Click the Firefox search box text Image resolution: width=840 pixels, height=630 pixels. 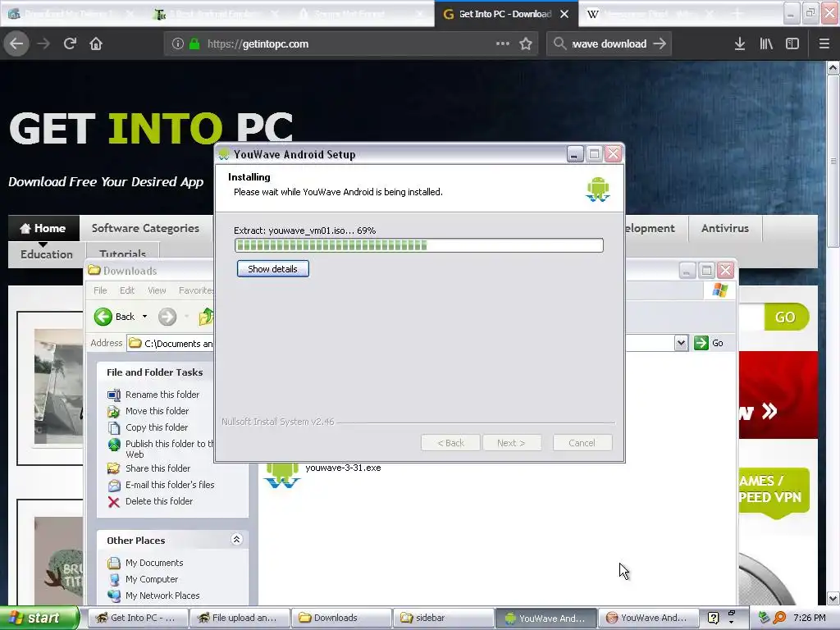[609, 44]
